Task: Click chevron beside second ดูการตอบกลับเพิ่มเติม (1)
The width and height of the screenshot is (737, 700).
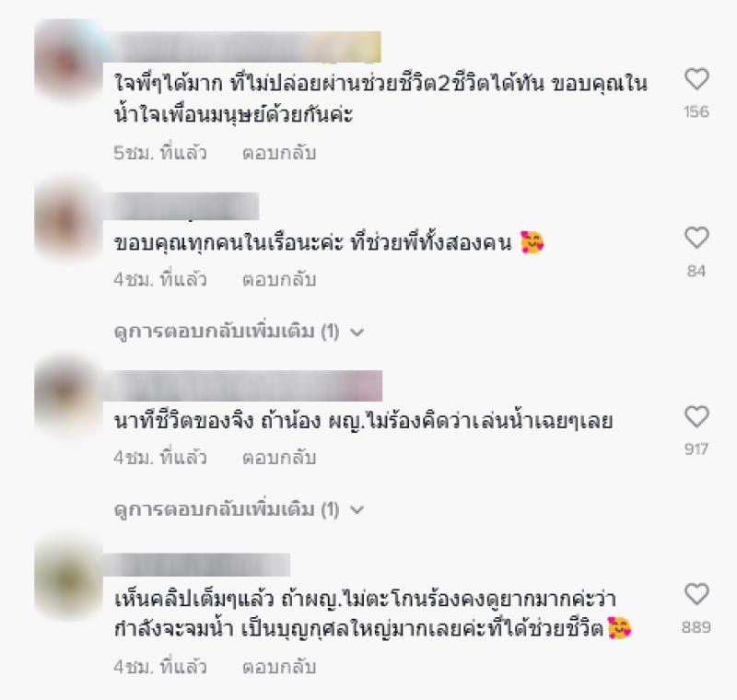Action: click(357, 510)
